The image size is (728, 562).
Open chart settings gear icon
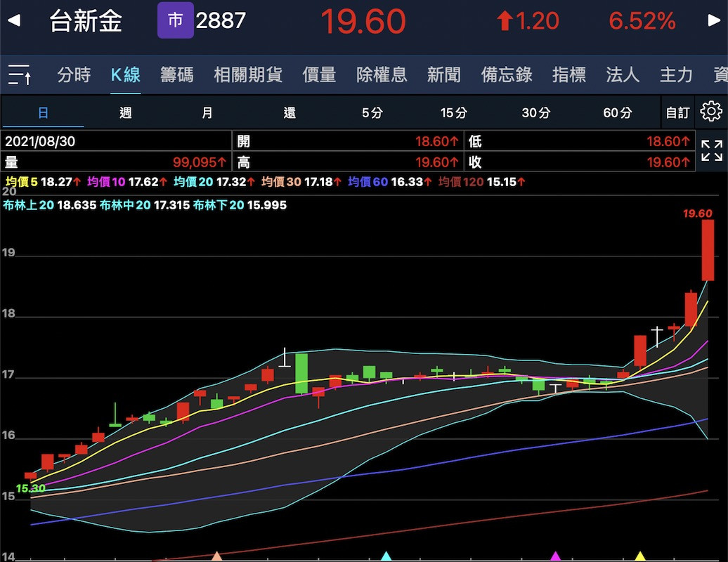[x=711, y=112]
